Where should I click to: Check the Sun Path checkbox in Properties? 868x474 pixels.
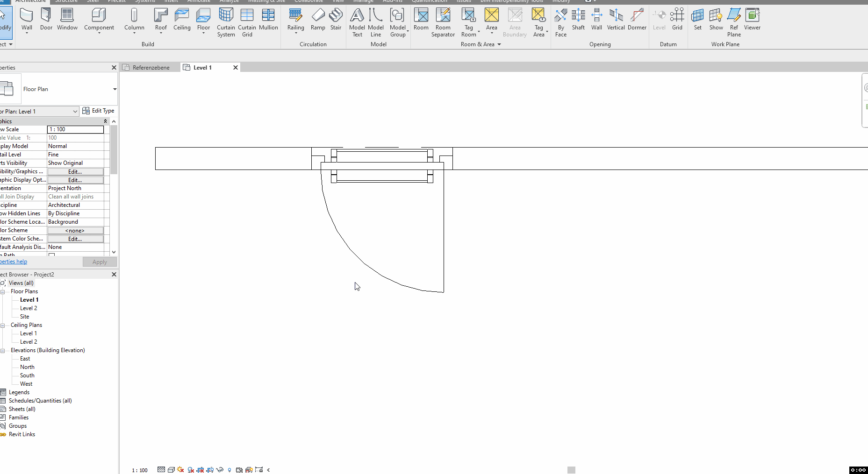(x=50, y=255)
